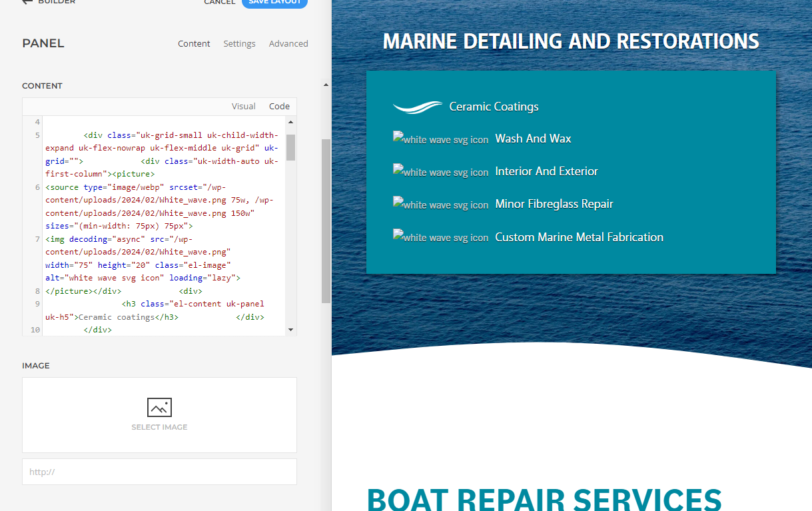Viewport: 812px width, 511px height.
Task: Open the Content tab
Action: (194, 43)
